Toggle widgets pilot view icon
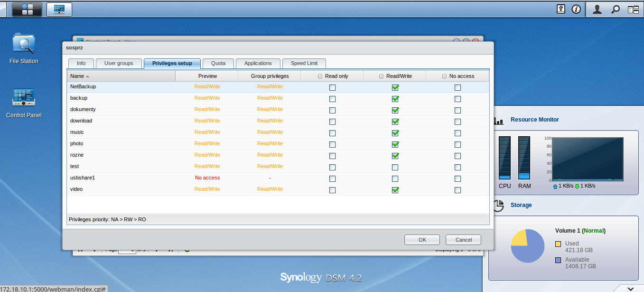 [x=633, y=9]
